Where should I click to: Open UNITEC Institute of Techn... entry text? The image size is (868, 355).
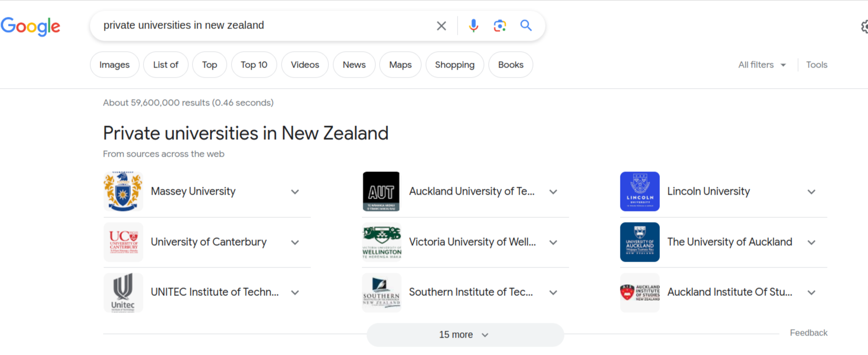click(214, 292)
